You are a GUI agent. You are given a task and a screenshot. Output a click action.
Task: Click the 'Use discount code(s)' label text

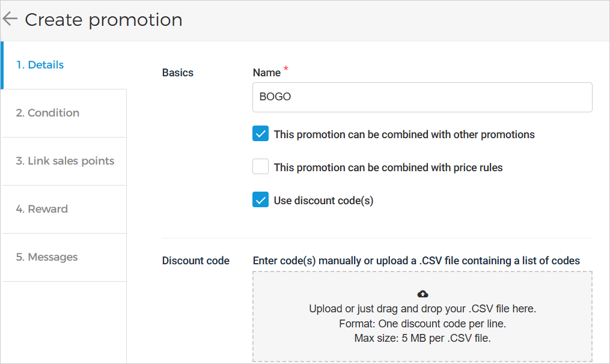323,201
